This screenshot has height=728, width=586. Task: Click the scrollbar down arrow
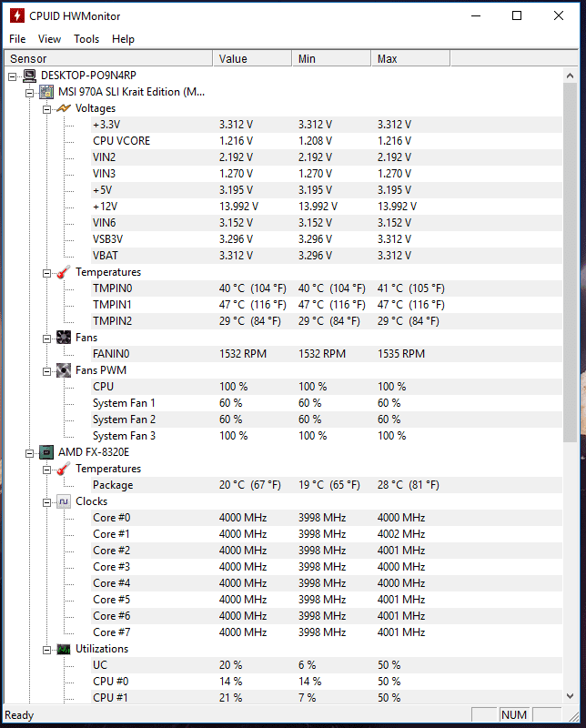pyautogui.click(x=571, y=696)
